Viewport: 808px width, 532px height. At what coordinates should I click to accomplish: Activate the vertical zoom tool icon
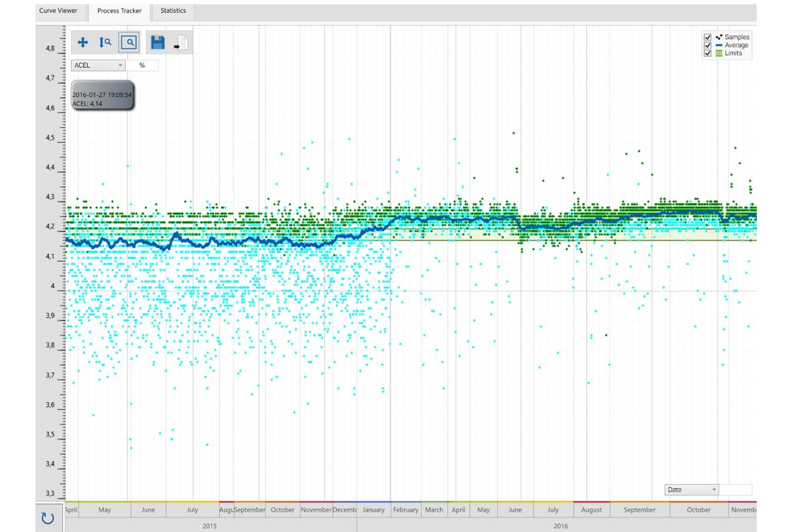[105, 42]
